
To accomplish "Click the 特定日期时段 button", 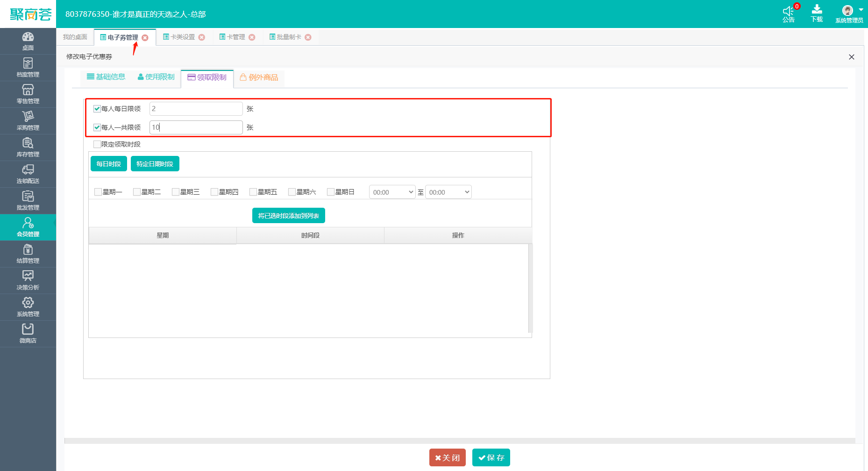I will coord(155,164).
